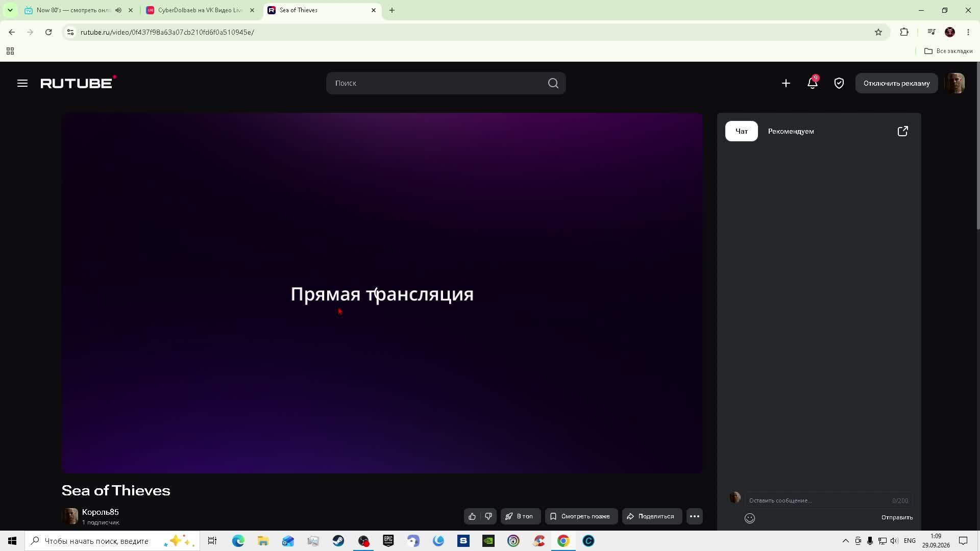
Task: Open the three-dot more options menu
Action: pos(695,516)
